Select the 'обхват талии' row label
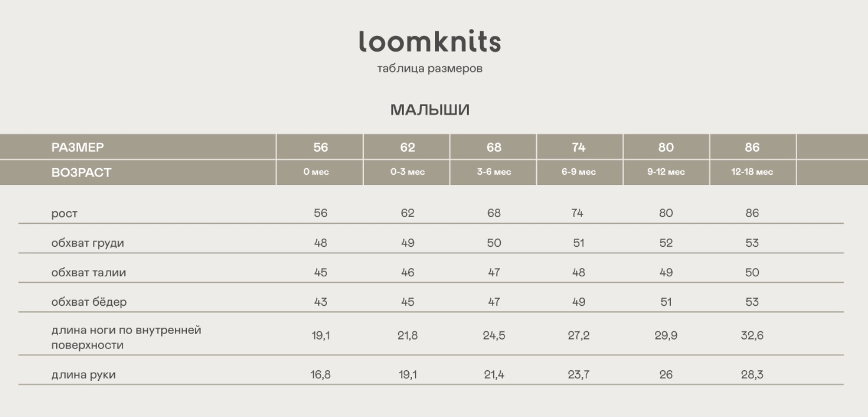868x417 pixels. pyautogui.click(x=89, y=273)
